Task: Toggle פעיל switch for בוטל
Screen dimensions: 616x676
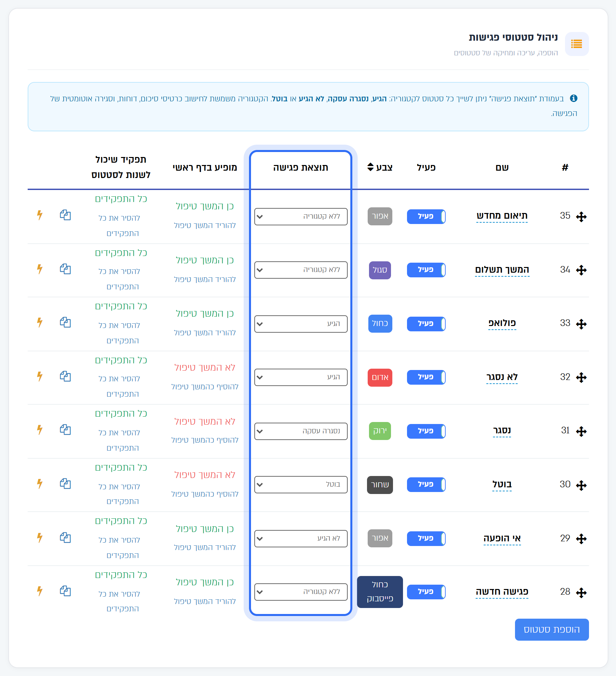Action: (426, 484)
